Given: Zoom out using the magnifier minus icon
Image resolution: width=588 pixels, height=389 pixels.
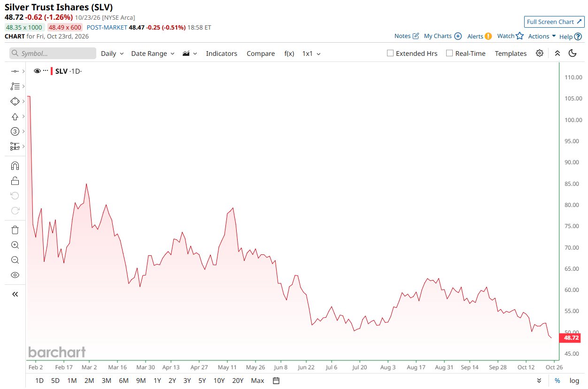Looking at the screenshot, I should (15, 260).
